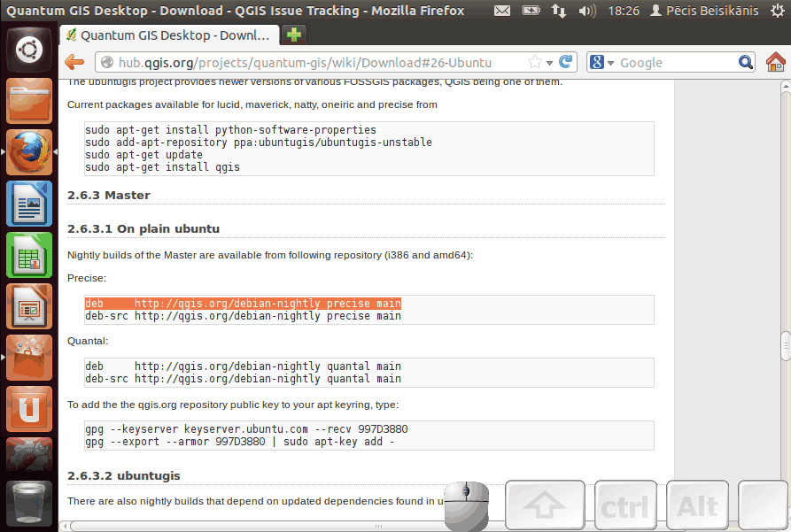The width and height of the screenshot is (791, 532).
Task: Click the vertical scrollbar handle
Action: click(786, 346)
